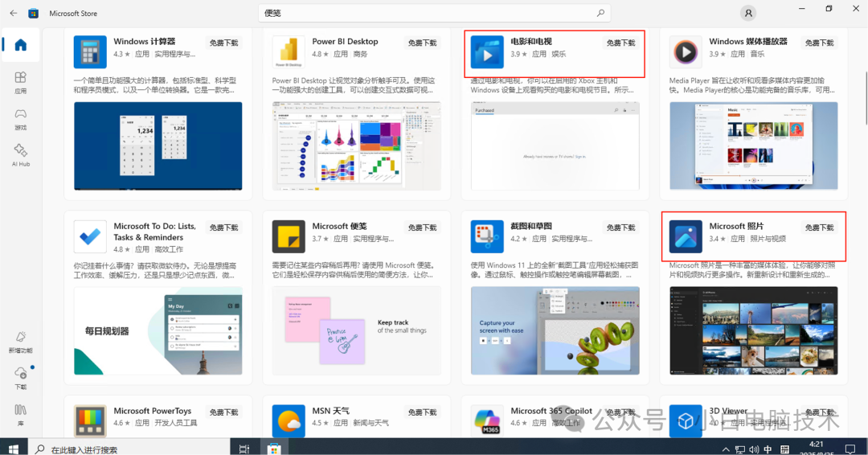This screenshot has width=868, height=455.
Task: Click 免费下载 for Windows 媒体播放器
Action: click(x=819, y=43)
